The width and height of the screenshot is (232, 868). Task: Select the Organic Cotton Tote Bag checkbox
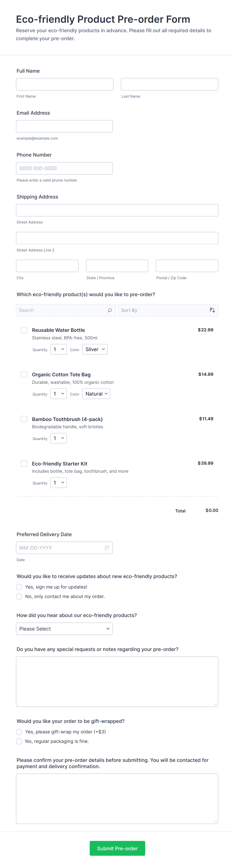tap(24, 375)
